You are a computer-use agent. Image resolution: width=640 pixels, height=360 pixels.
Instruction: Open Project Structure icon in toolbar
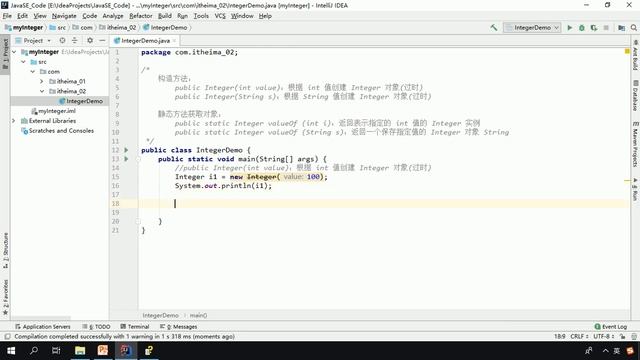(621, 28)
